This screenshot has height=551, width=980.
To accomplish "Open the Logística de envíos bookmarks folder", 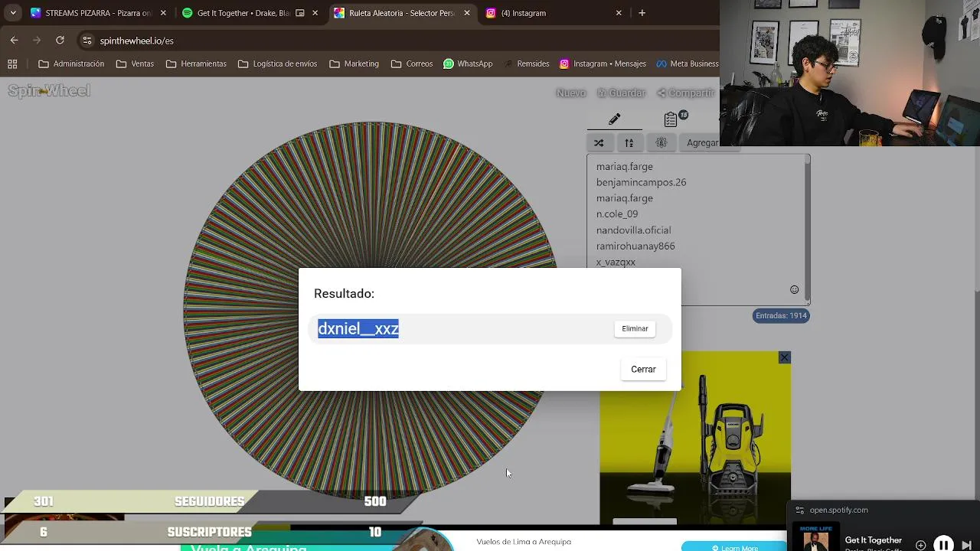I will [277, 64].
